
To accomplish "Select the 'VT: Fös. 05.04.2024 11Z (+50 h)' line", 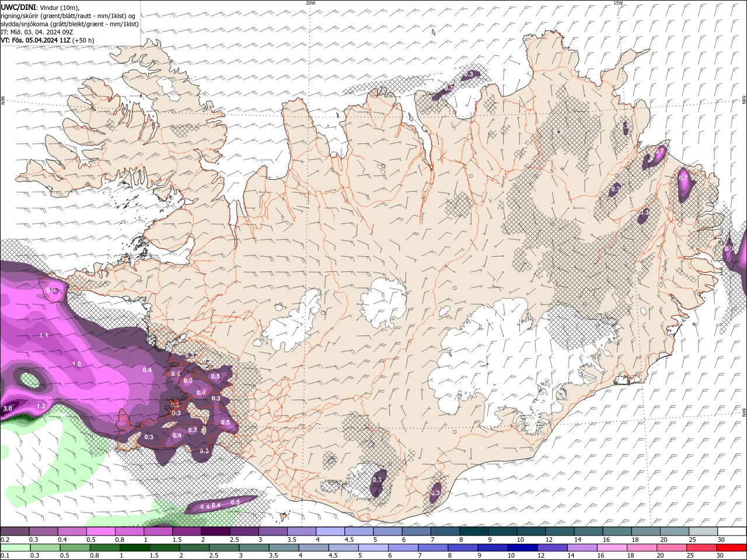I will click(x=48, y=40).
